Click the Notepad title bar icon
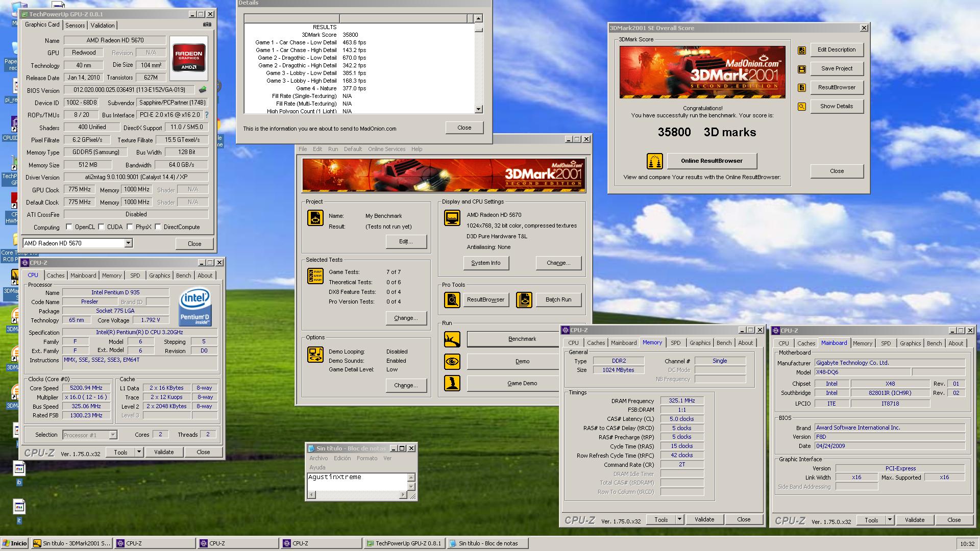The height and width of the screenshot is (551, 980). [x=311, y=448]
